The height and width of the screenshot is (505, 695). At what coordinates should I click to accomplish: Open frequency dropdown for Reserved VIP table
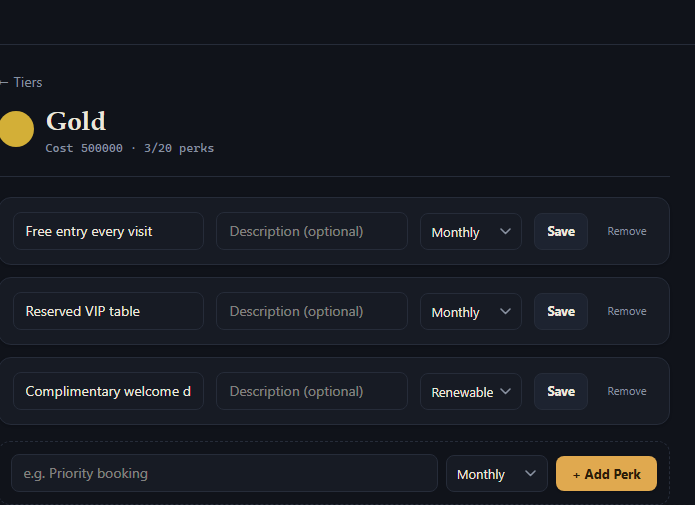coord(471,311)
